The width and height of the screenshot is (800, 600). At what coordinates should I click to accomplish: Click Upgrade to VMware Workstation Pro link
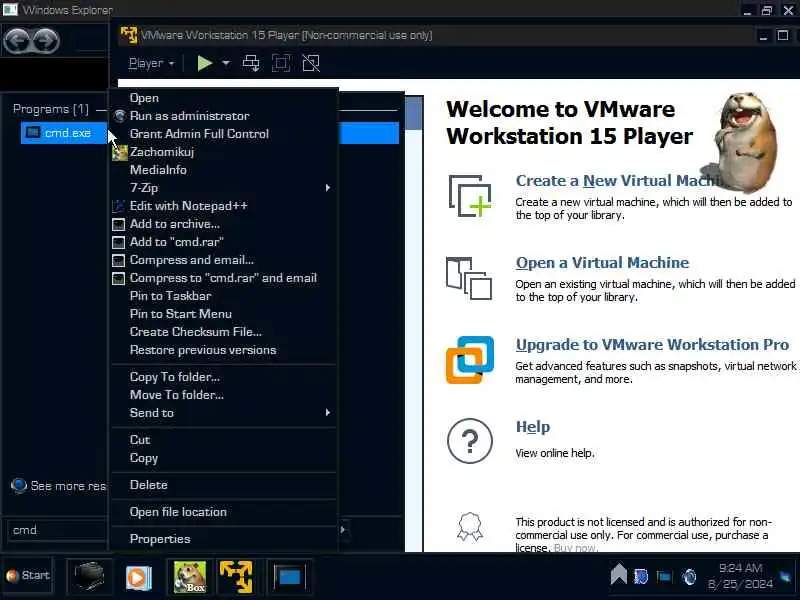tap(652, 345)
